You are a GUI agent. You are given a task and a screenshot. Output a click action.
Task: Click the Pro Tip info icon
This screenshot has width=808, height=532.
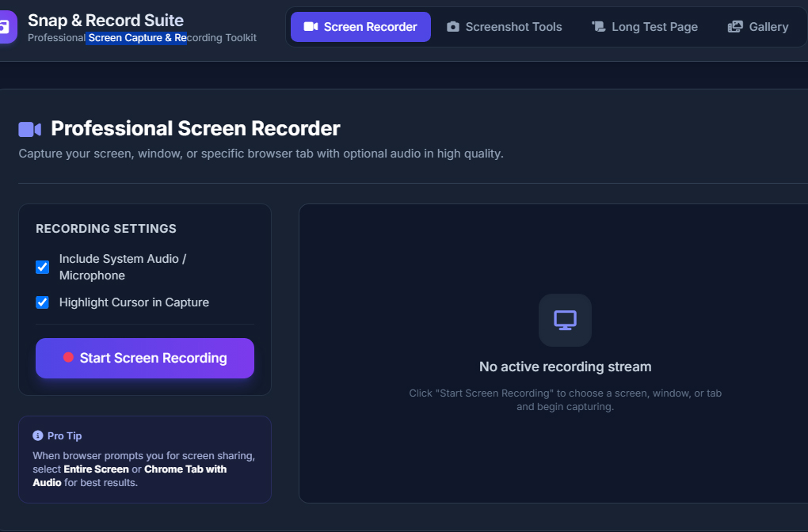click(x=37, y=435)
